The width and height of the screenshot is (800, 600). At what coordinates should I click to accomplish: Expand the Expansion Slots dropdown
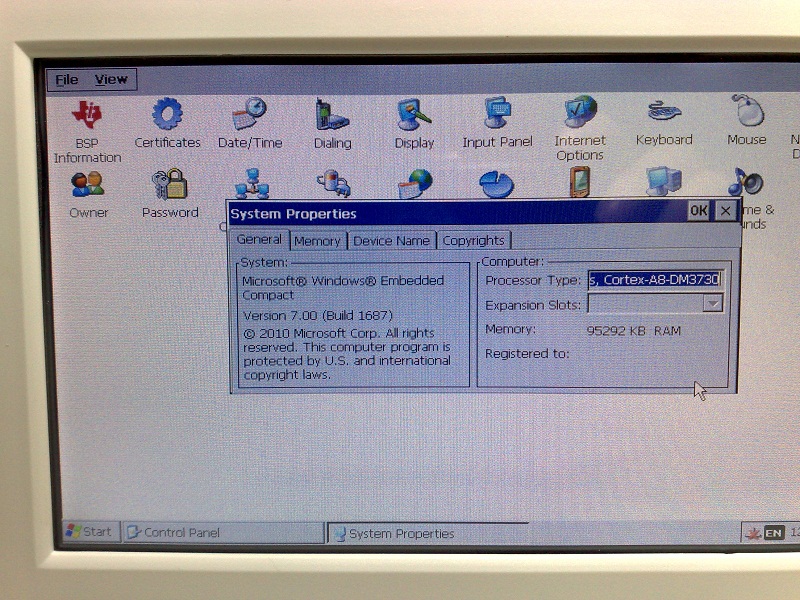tap(712, 303)
